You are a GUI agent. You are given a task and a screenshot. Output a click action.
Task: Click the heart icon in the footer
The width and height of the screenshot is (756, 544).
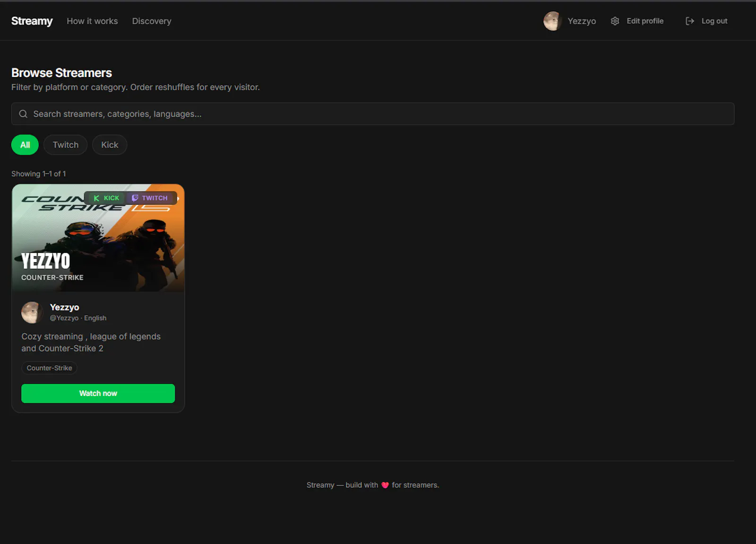(385, 485)
